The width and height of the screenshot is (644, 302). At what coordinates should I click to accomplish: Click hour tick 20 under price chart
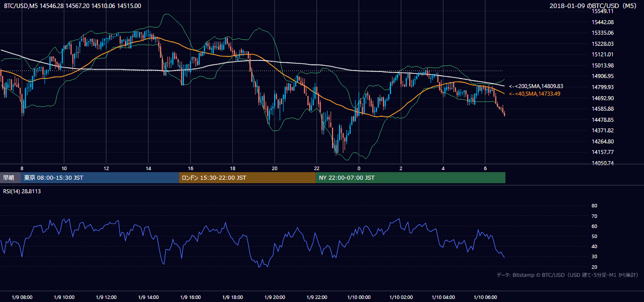coord(274,168)
